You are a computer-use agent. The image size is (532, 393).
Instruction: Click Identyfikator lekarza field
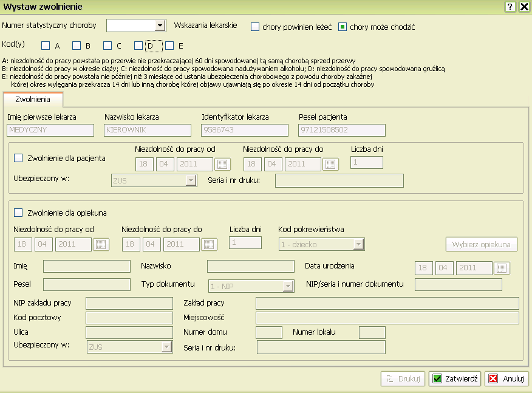[x=245, y=130]
